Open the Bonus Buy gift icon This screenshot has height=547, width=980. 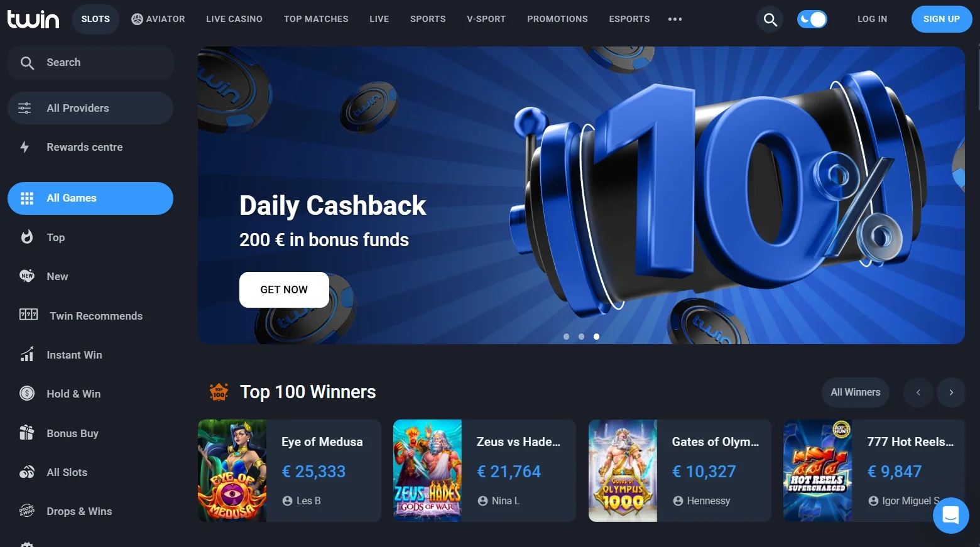click(x=26, y=433)
